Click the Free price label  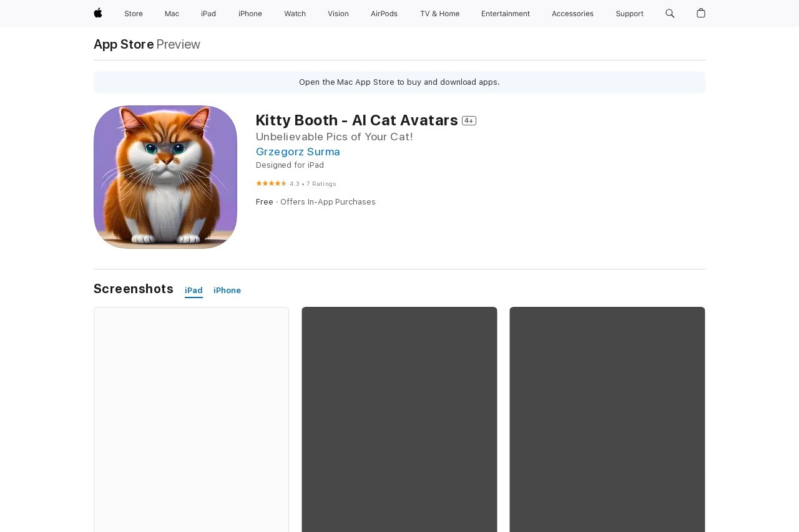coord(265,202)
